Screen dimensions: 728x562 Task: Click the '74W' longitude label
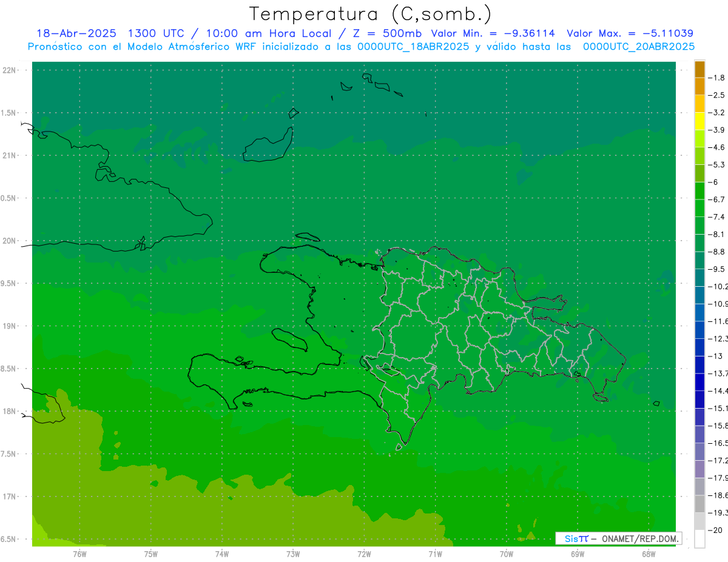point(222,554)
